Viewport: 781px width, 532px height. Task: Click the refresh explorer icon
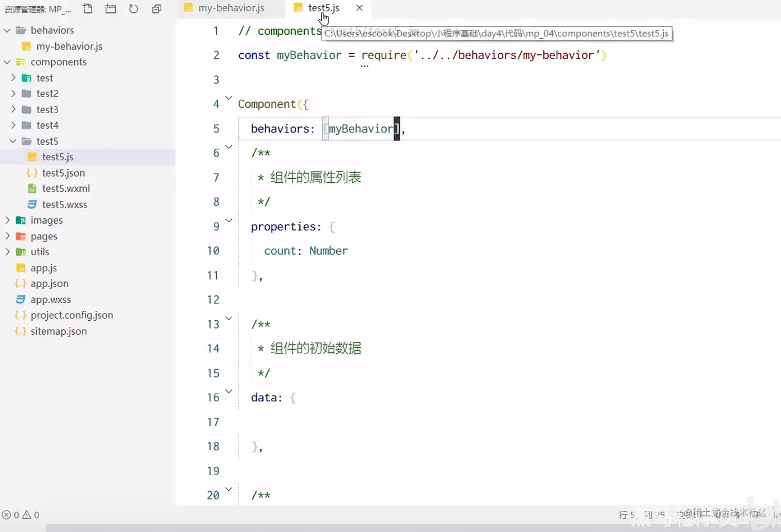tap(133, 9)
